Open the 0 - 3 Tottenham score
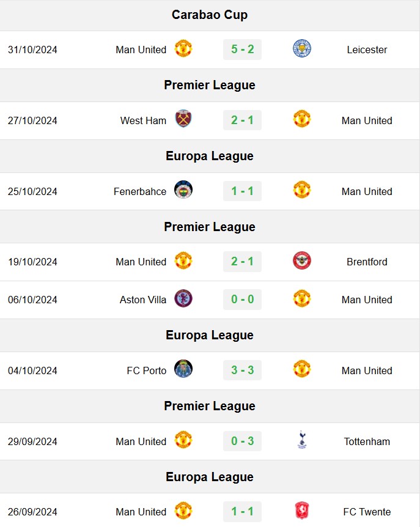 (x=242, y=441)
